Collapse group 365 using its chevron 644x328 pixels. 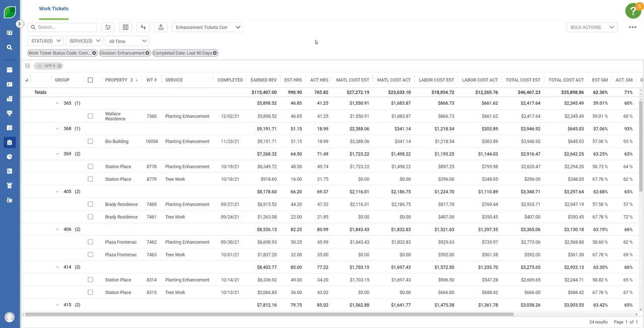pos(57,102)
